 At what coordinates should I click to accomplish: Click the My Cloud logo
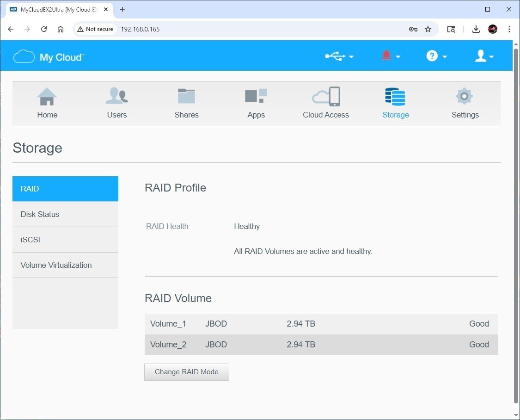[49, 57]
